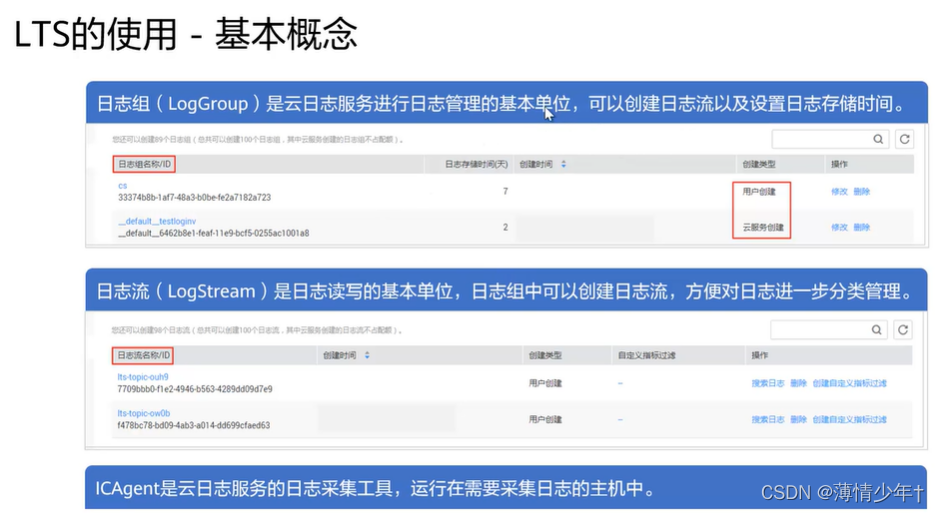The image size is (940, 513).
Task: Click the 创建时间 header in log group table
Action: tap(536, 164)
